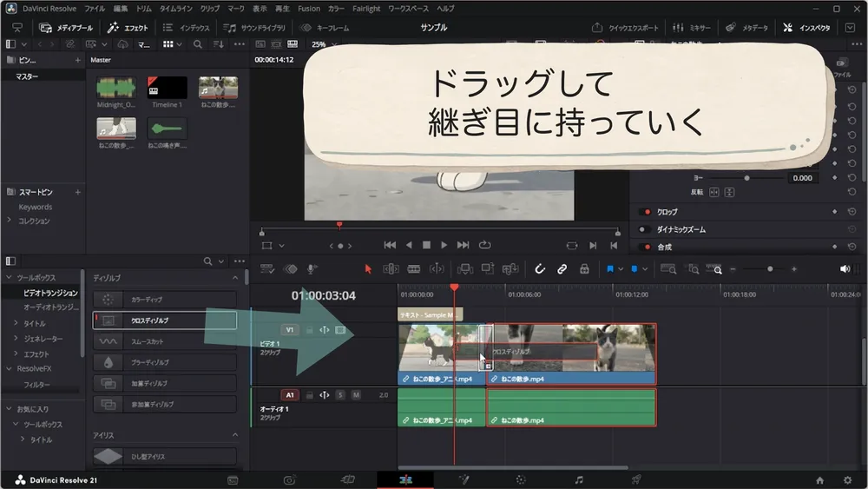Select the Trim Edit Mode tool
Screen dimensions: 868x489
click(x=391, y=269)
